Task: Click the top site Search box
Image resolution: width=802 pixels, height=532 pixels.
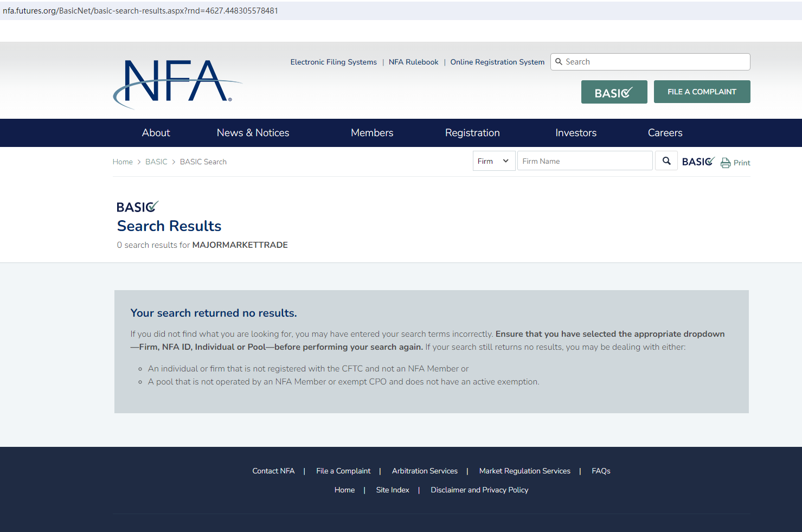Action: tap(655, 62)
